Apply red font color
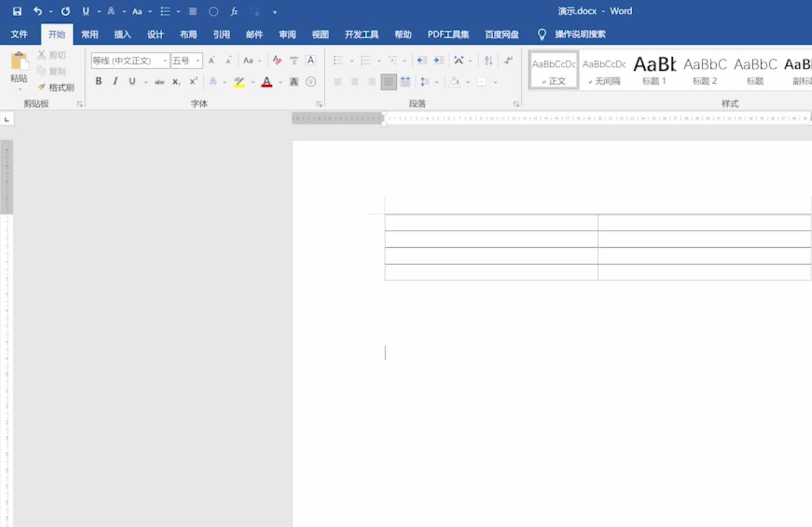The image size is (812, 527). 267,81
